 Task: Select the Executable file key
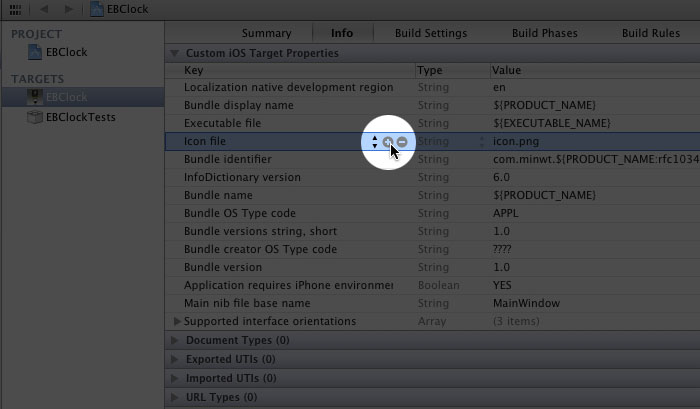[222, 123]
